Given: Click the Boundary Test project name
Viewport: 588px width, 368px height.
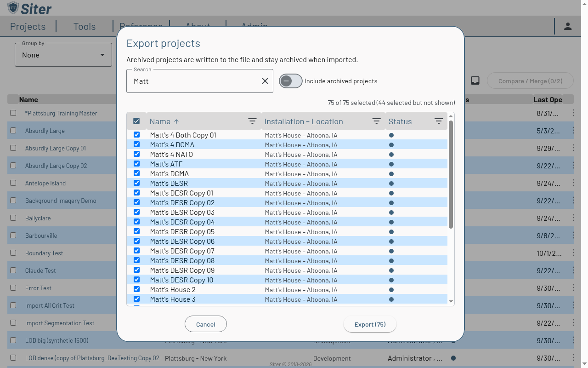Looking at the screenshot, I should [x=44, y=253].
